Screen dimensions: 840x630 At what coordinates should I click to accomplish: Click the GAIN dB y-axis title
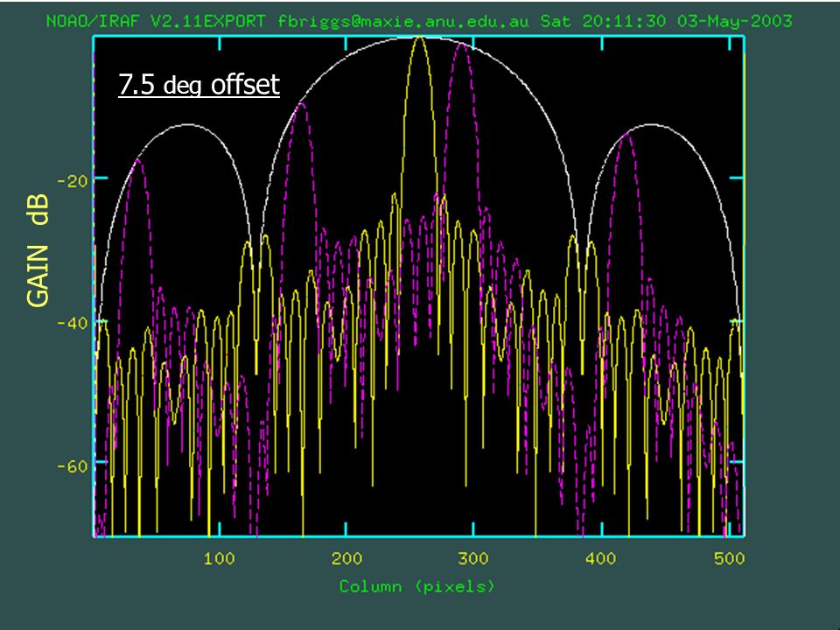38,250
